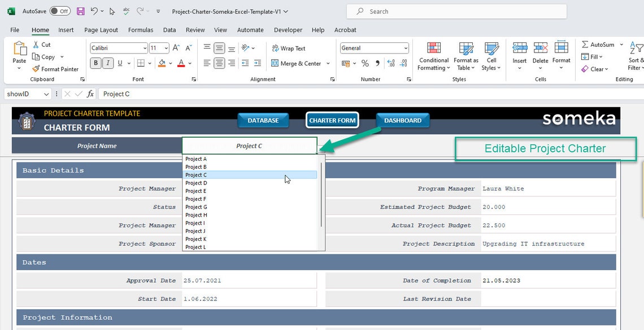Click the DATABASE navigation button
Image resolution: width=644 pixels, height=330 pixels.
(263, 120)
